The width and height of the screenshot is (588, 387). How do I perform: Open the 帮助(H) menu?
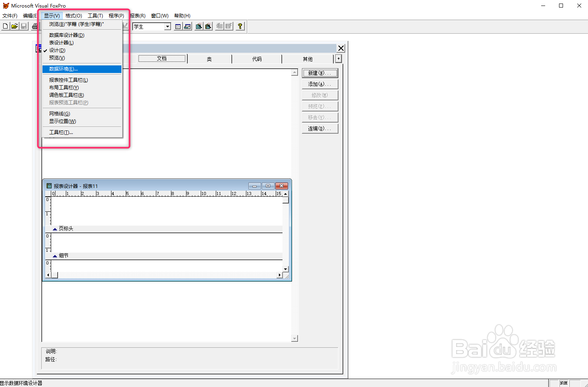(182, 16)
